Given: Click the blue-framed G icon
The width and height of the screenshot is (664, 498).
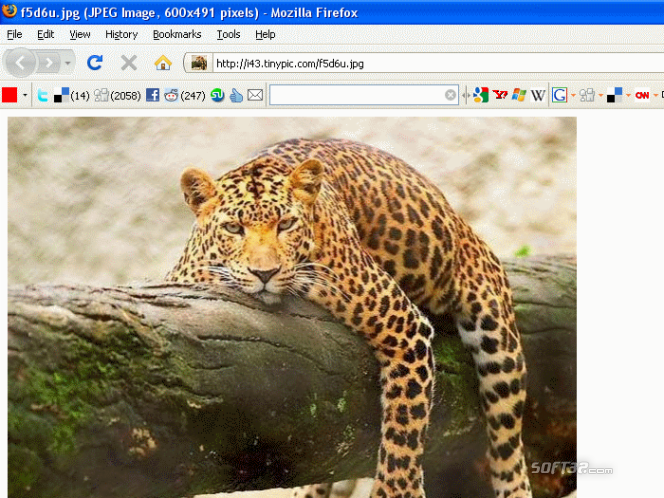Looking at the screenshot, I should (x=559, y=95).
